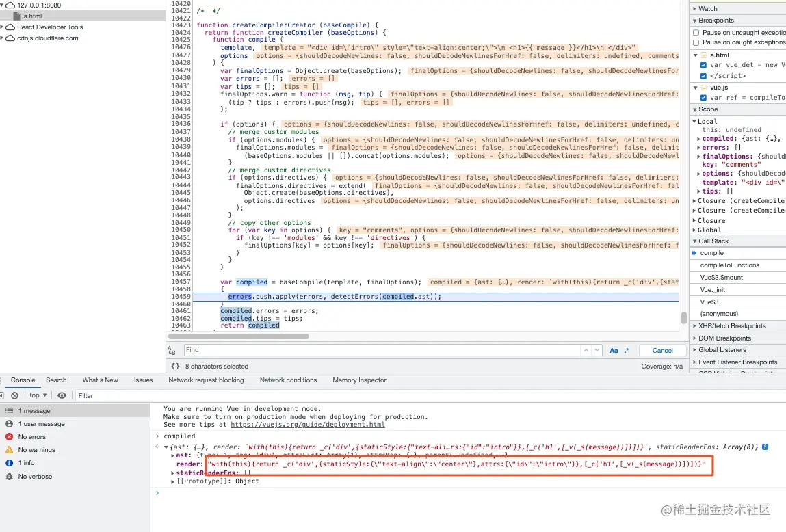Screen dimensions: 786x532
Task: Filter console to 'No verbose'
Action: point(75,477)
